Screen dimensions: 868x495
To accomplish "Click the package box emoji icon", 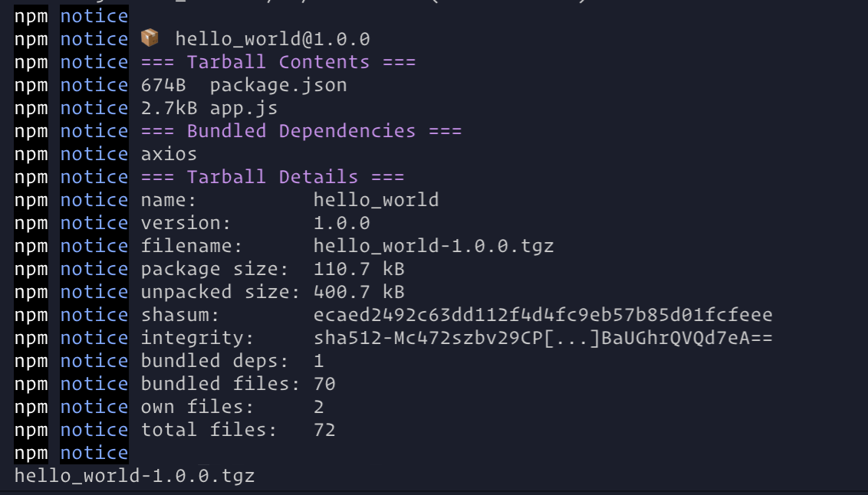I will click(x=150, y=38).
